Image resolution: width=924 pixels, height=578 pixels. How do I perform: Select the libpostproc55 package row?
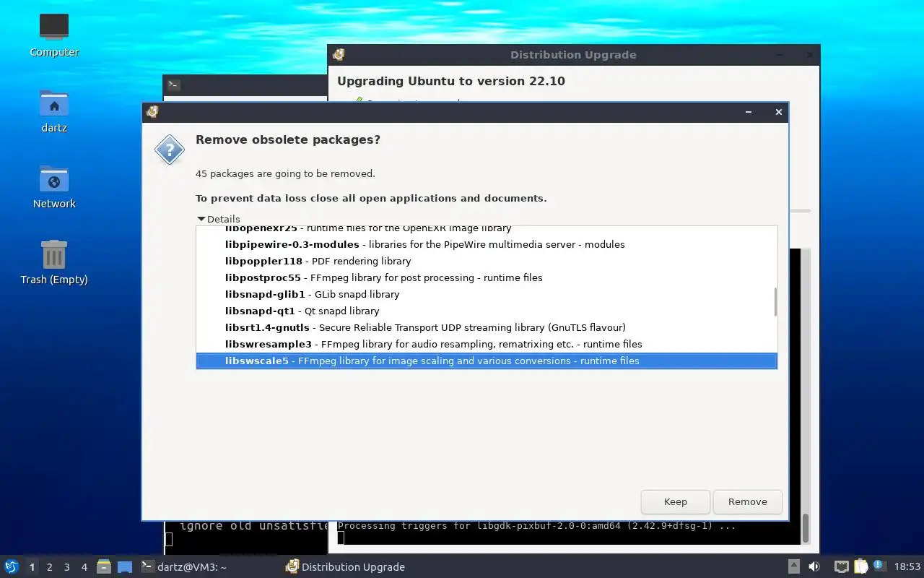pyautogui.click(x=487, y=277)
